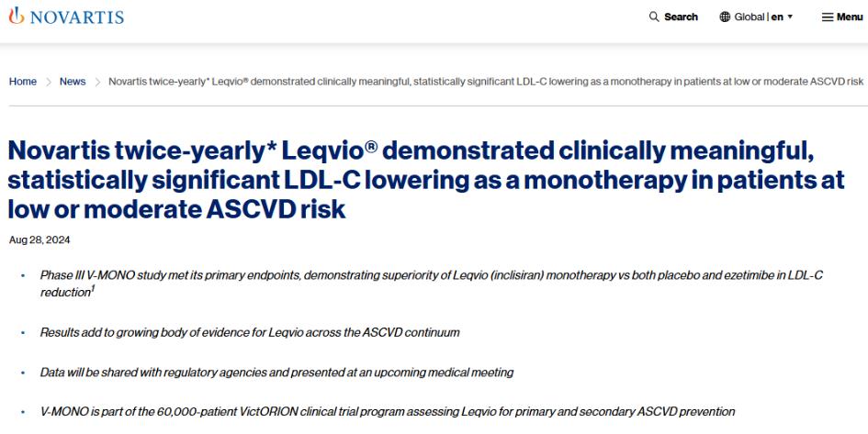Go to the Home breadcrumb link
The height and width of the screenshot is (434, 868).
[x=23, y=82]
